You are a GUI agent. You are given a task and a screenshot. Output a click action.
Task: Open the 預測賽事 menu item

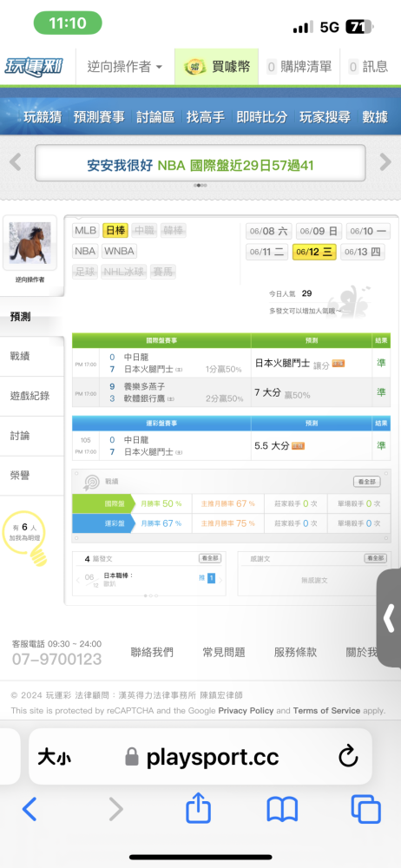pyautogui.click(x=99, y=117)
